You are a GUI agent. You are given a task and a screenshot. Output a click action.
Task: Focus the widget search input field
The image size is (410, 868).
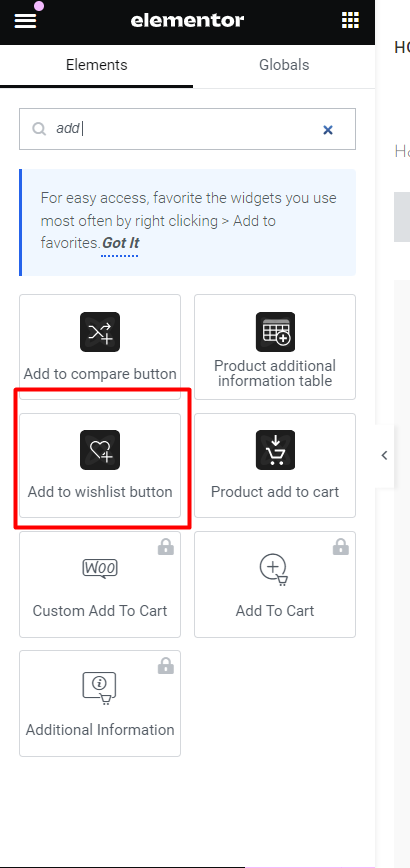click(x=188, y=129)
